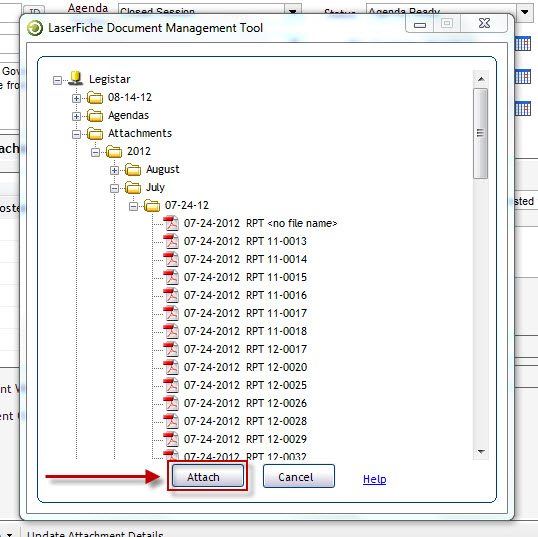Click the 'Legistar' root label

110,80
